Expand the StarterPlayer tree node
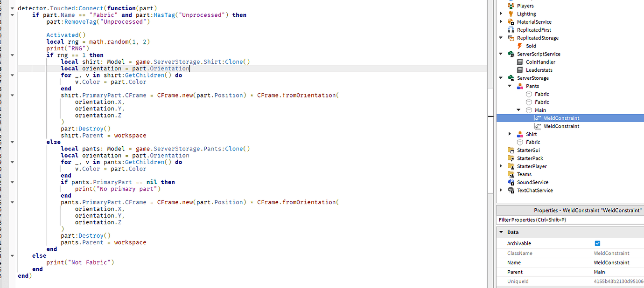This screenshot has height=288, width=644. click(x=501, y=166)
